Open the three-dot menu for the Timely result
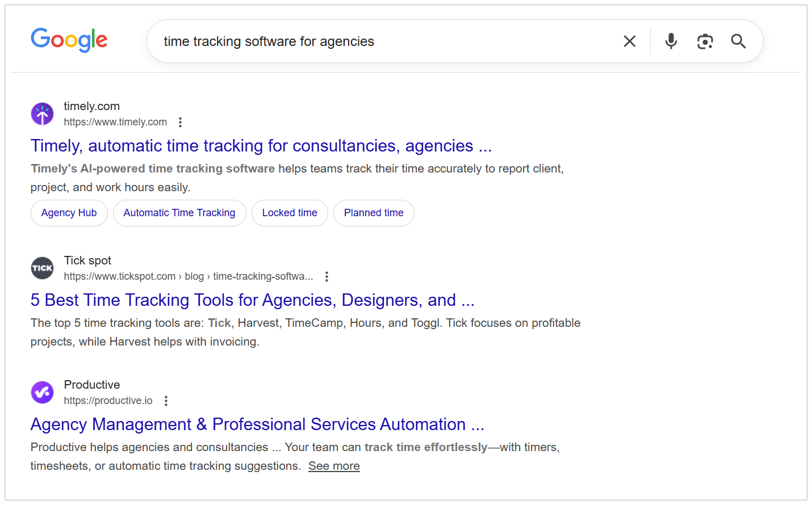The height and width of the screenshot is (505, 812). (x=180, y=121)
